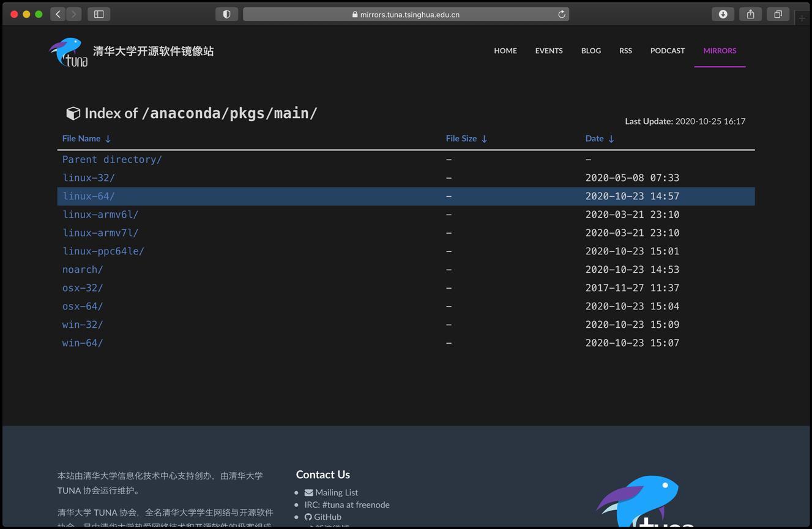The width and height of the screenshot is (812, 529).
Task: Open the win-64/ folder
Action: click(x=83, y=343)
